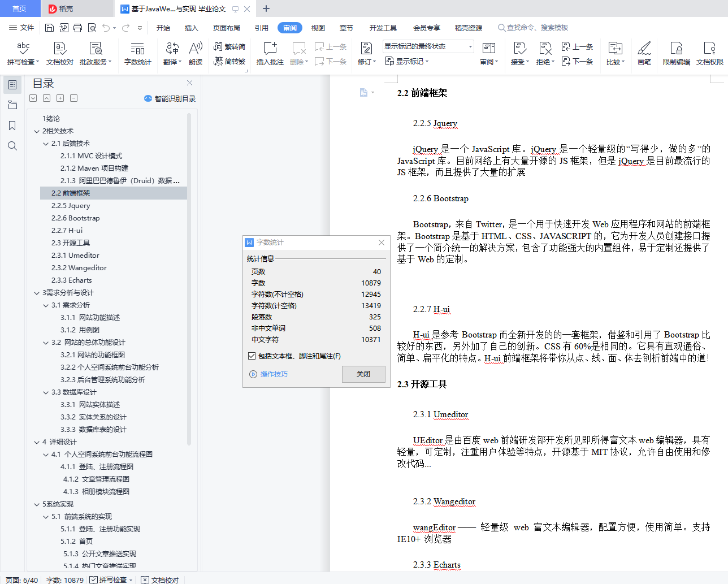Click the 文档校对 ribbon button
Screen dimensions: 728x584
point(60,54)
